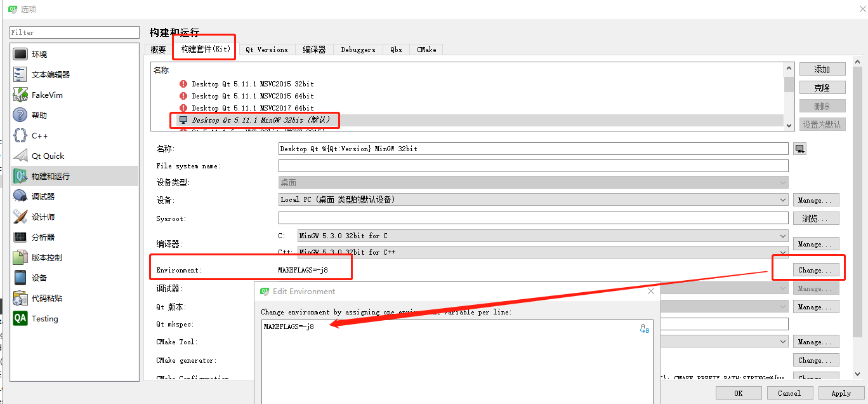The height and width of the screenshot is (404, 868).
Task: Click Manage... next to CMake Tool
Action: point(816,342)
